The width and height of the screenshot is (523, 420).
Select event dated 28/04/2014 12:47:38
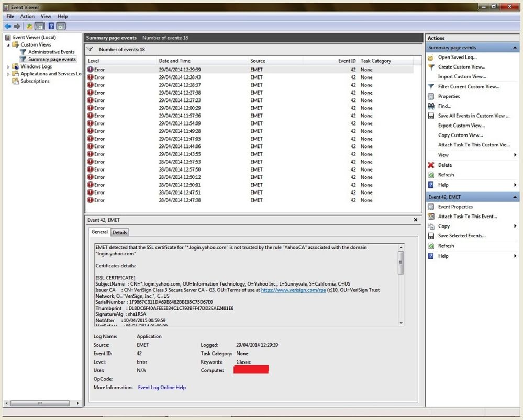(250, 200)
